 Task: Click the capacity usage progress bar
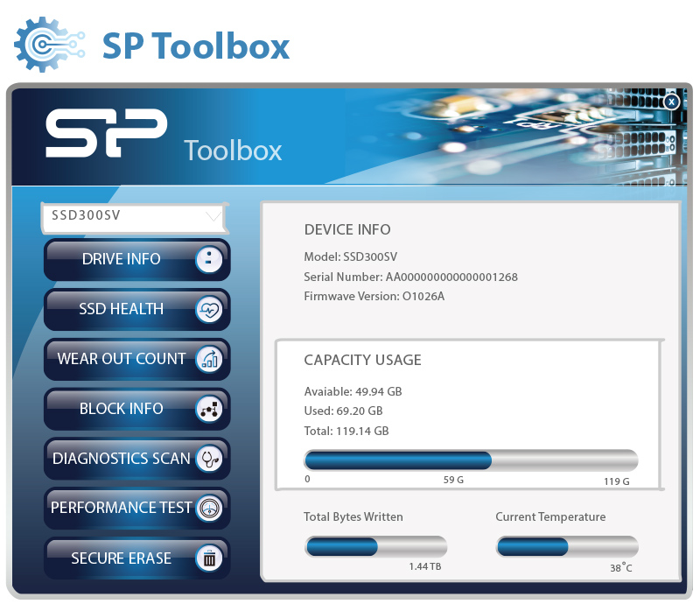(471, 460)
